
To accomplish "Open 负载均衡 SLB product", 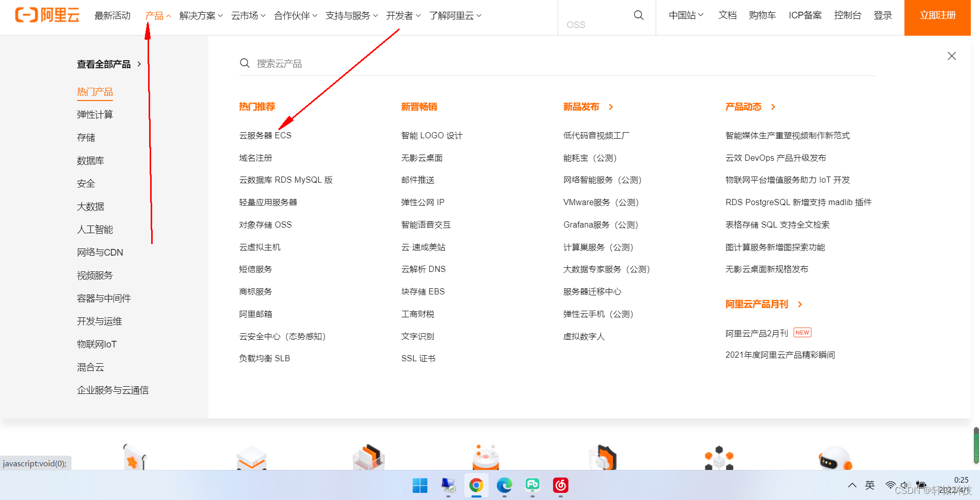I will [264, 359].
